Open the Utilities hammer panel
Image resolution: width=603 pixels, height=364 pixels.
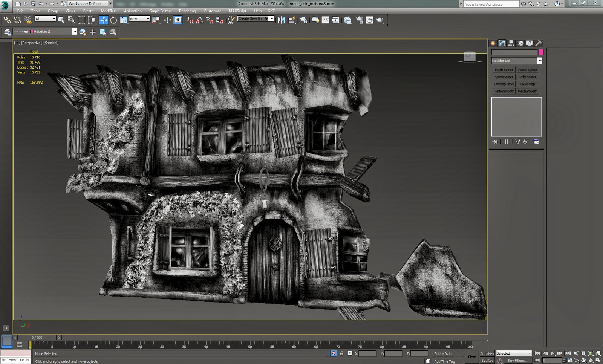pyautogui.click(x=539, y=43)
